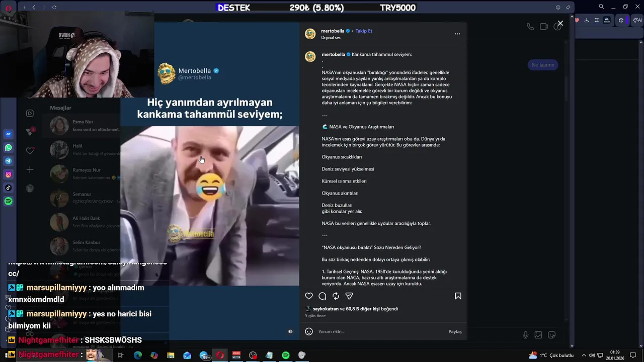The height and width of the screenshot is (362, 644).
Task: Go forward in the browser history
Action: 44,8
